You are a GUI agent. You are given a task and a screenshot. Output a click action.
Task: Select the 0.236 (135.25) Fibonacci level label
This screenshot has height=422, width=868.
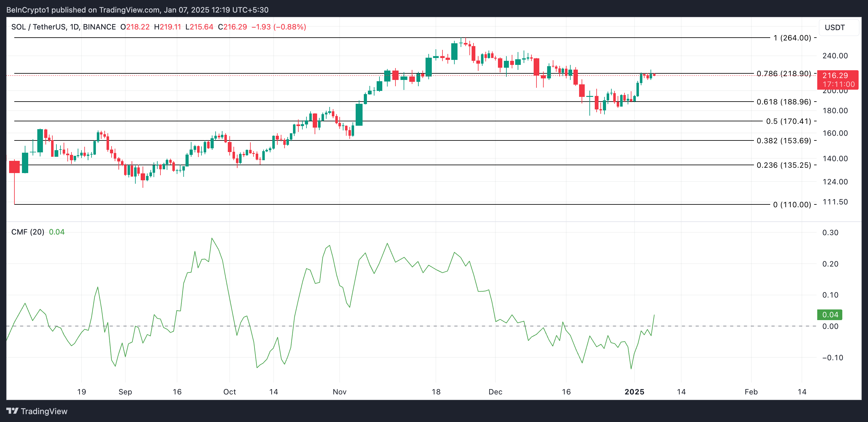tap(783, 165)
